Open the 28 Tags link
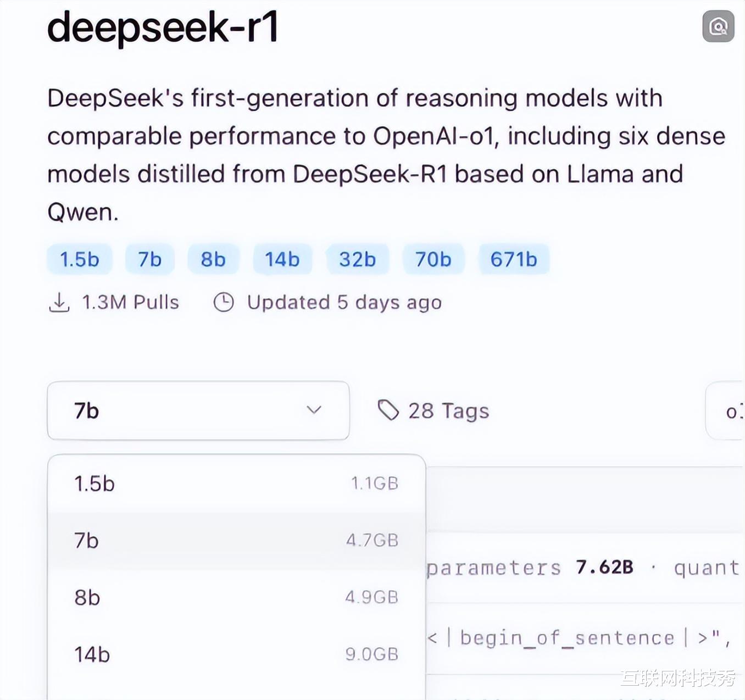Image resolution: width=745 pixels, height=700 pixels. 448,411
